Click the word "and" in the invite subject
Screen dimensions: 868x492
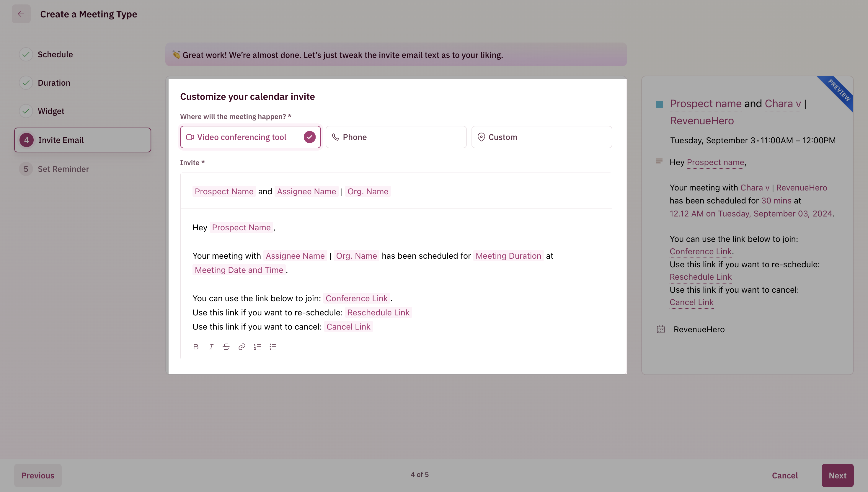[x=265, y=192]
